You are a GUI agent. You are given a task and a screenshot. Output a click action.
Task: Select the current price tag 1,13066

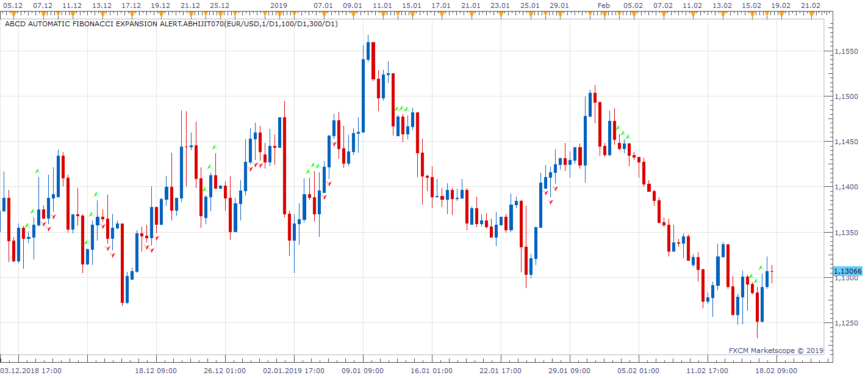(847, 271)
